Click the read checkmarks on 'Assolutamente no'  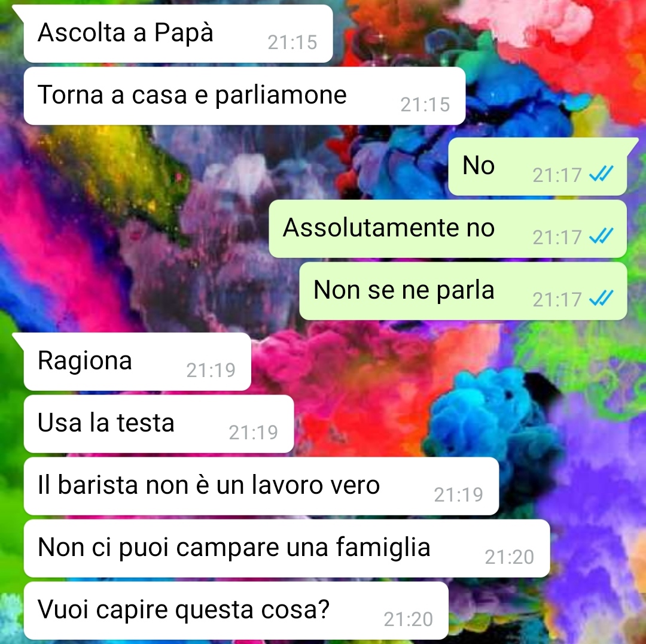(x=601, y=236)
